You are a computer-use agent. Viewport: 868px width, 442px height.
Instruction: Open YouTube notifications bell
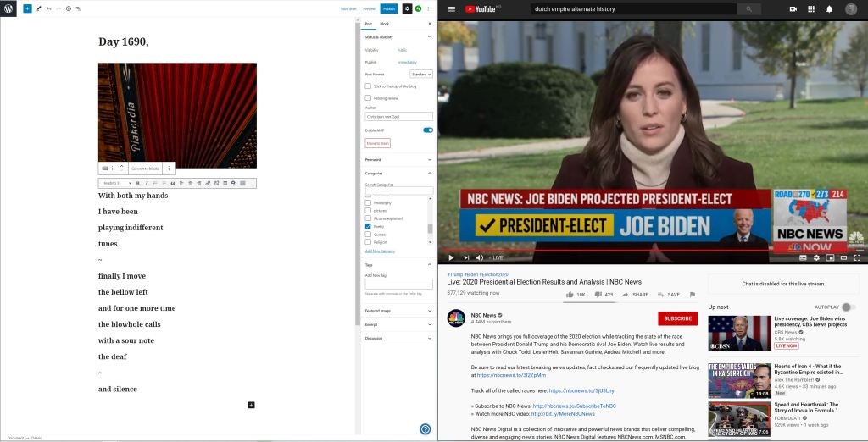tap(829, 9)
